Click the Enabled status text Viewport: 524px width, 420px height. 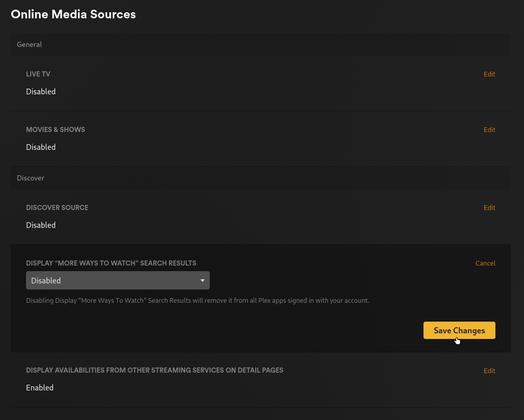click(39, 387)
